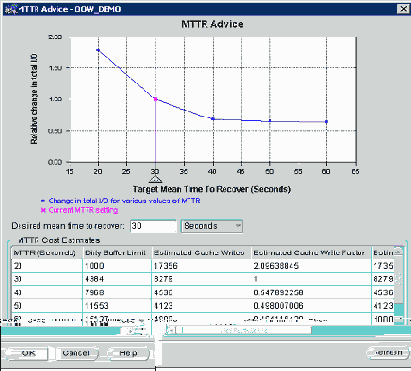Select the magenta current MTTR point at 30
The image size is (411, 371).
155,99
